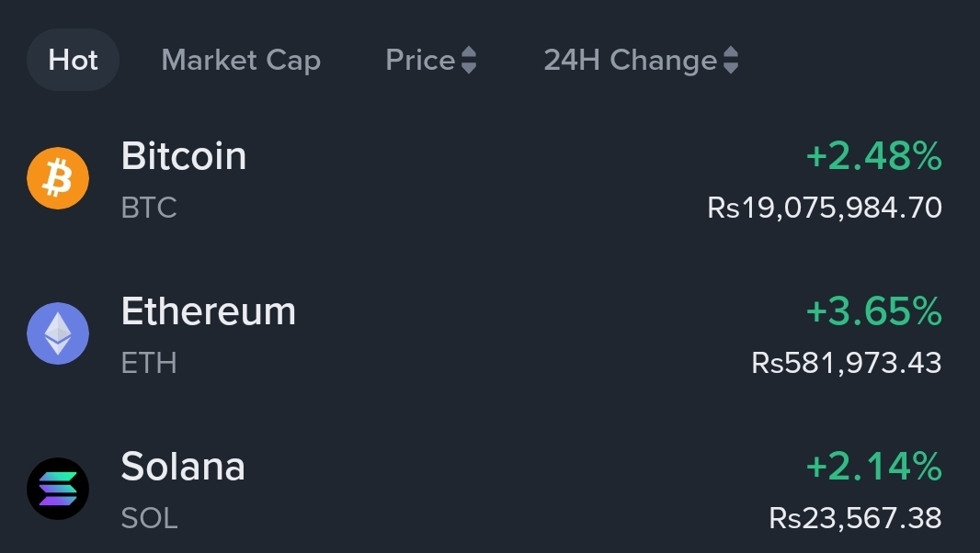Click the ETH ticker symbol
The image size is (980, 553).
tap(149, 363)
